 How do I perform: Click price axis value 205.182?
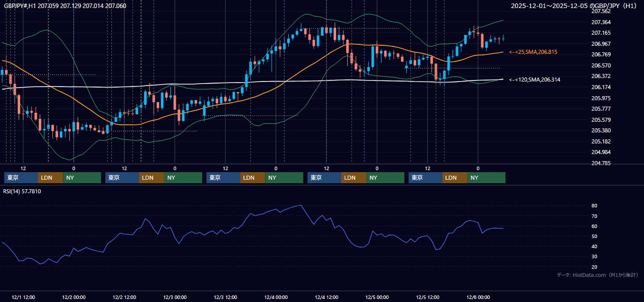(601, 141)
